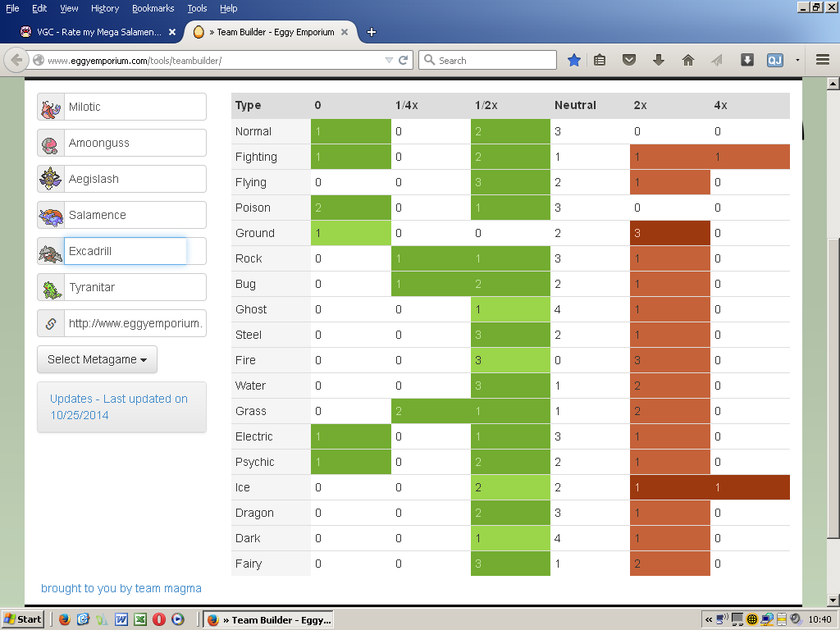Open the Edit menu
Image resolution: width=840 pixels, height=630 pixels.
(x=39, y=8)
